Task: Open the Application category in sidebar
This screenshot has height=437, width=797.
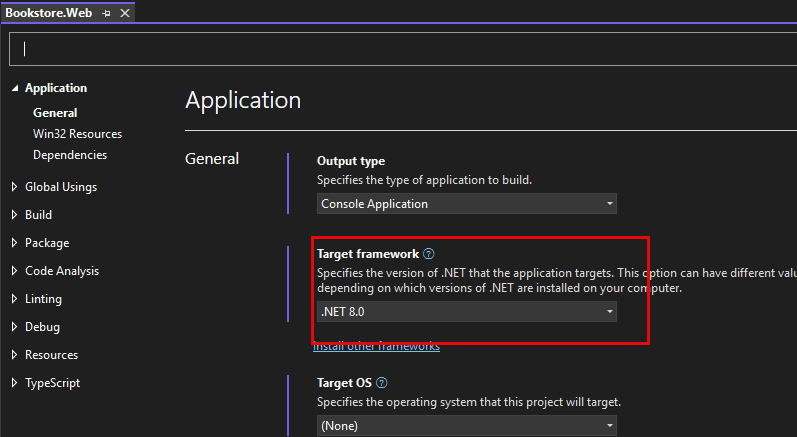Action: 56,88
